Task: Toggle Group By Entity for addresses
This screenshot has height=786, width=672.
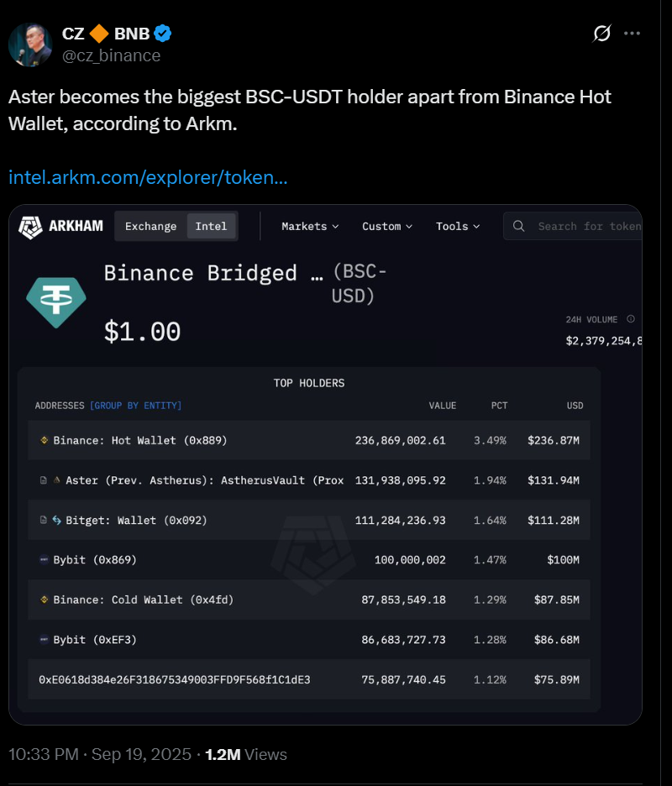Action: [x=135, y=406]
